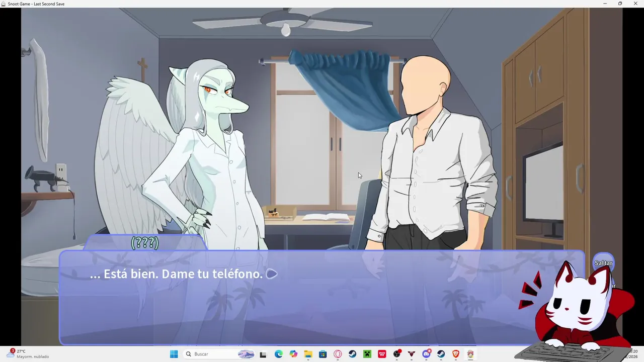Click the dialogue text to advance

[177, 274]
